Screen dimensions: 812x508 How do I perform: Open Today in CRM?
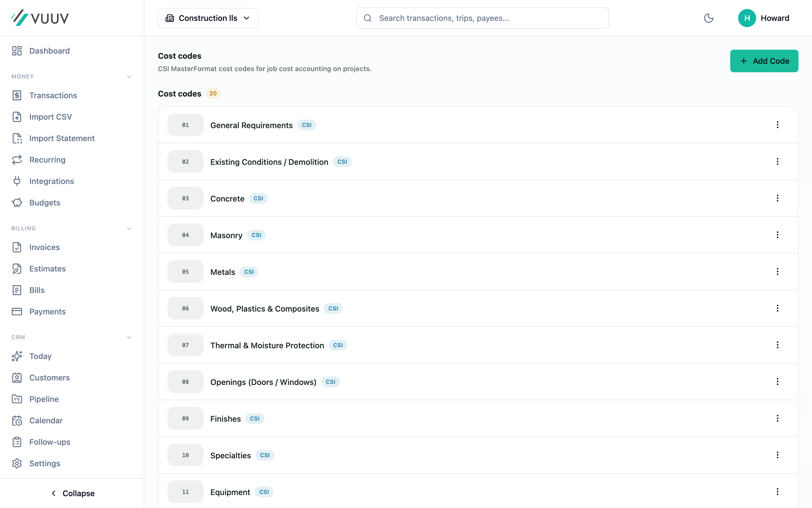pos(32,356)
